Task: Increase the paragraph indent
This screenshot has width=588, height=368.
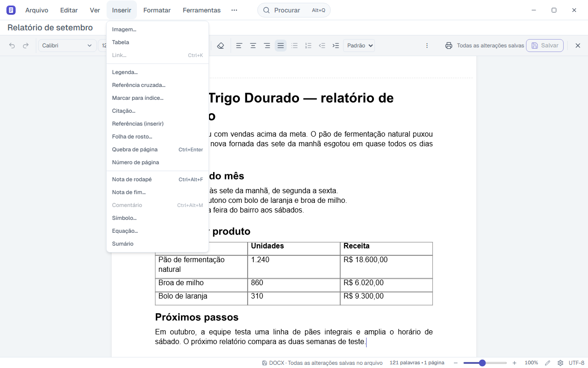Action: (336, 46)
